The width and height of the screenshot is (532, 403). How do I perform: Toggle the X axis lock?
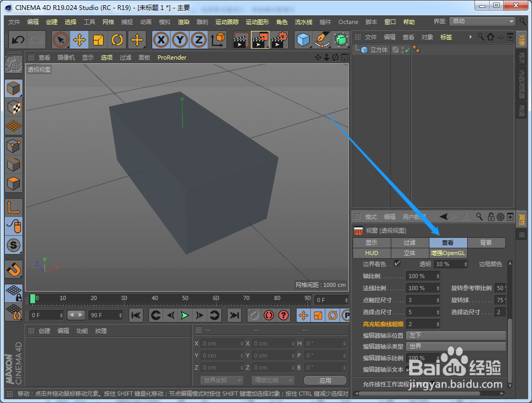coord(161,40)
